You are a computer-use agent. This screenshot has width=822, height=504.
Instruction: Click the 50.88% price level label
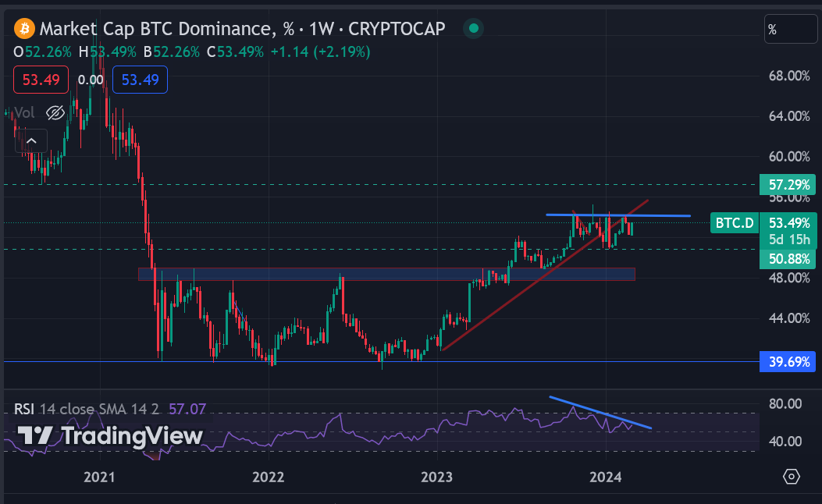pyautogui.click(x=788, y=259)
